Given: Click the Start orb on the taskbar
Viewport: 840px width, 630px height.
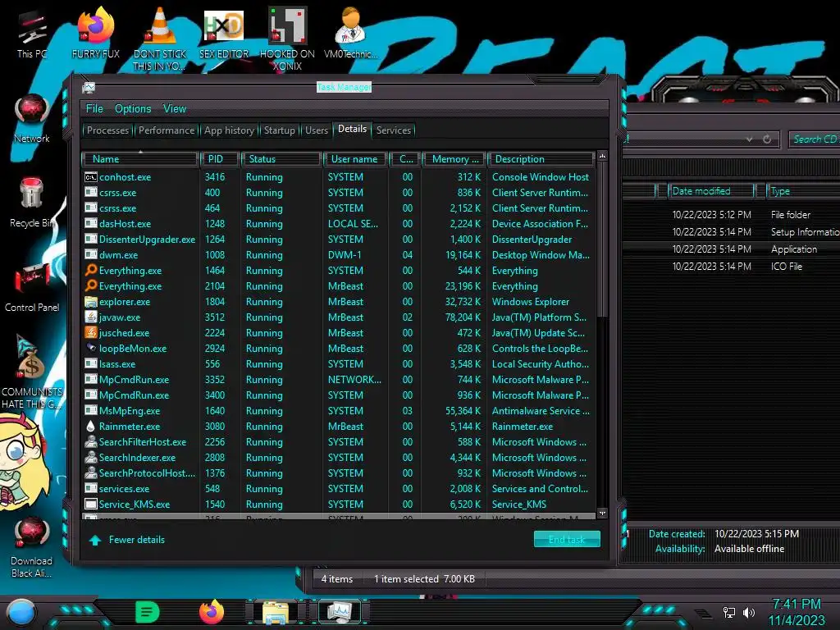Looking at the screenshot, I should 21,614.
